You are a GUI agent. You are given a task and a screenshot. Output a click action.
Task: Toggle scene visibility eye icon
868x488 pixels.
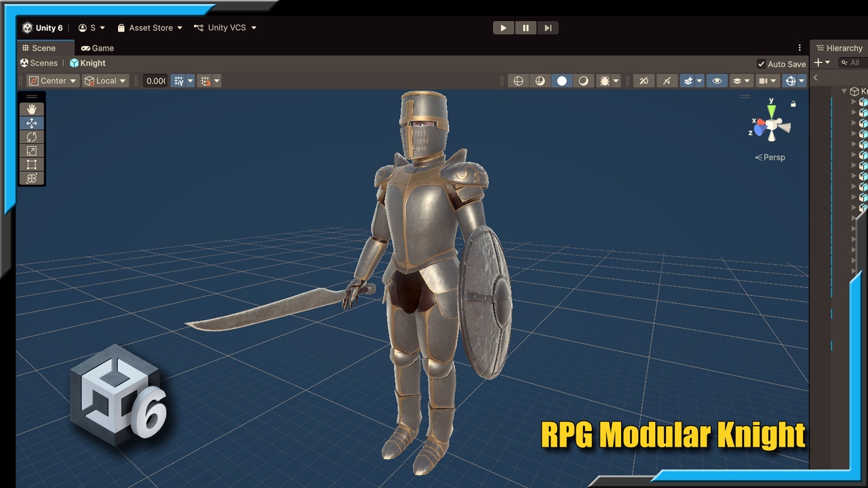pos(717,81)
